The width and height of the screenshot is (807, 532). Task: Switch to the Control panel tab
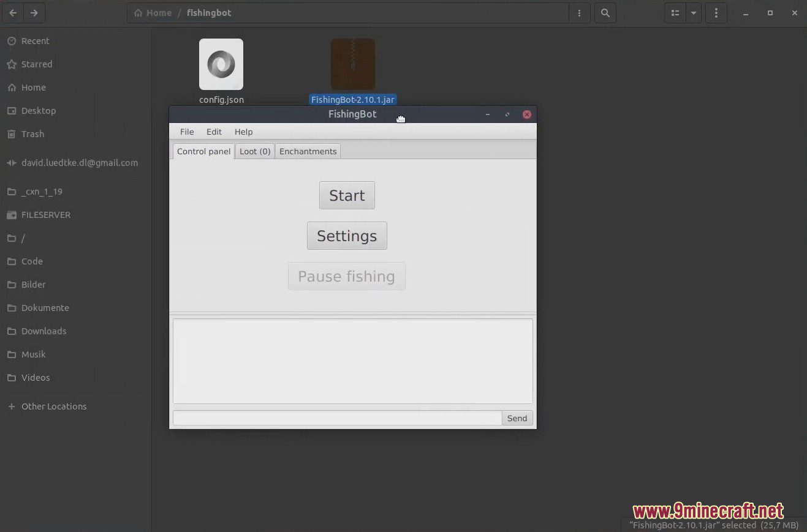coord(203,151)
